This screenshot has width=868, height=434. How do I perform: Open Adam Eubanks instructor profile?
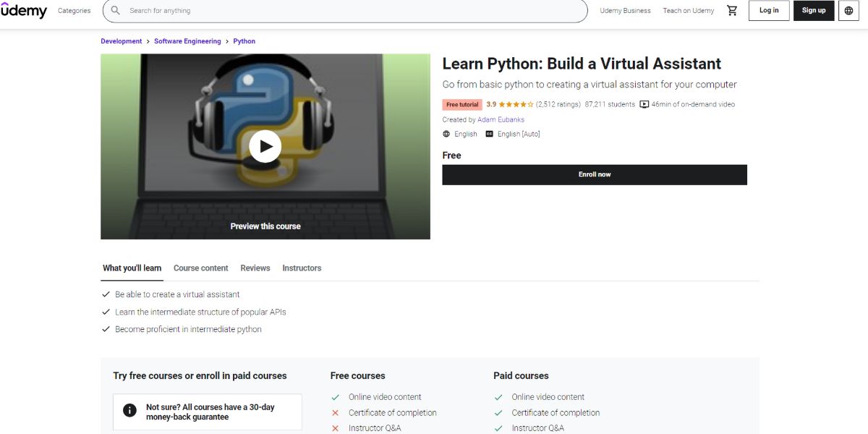pos(500,119)
